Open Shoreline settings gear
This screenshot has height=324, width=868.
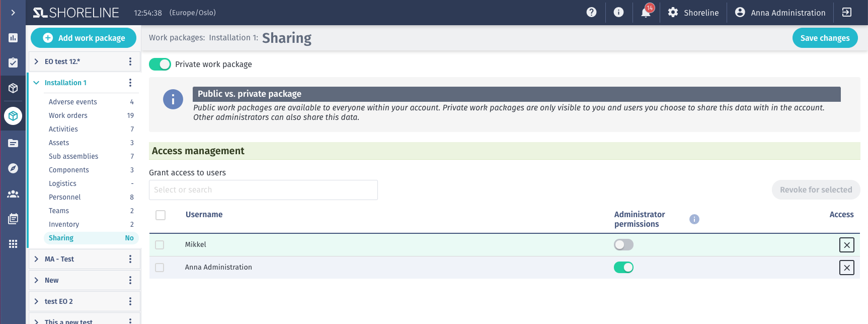(693, 13)
